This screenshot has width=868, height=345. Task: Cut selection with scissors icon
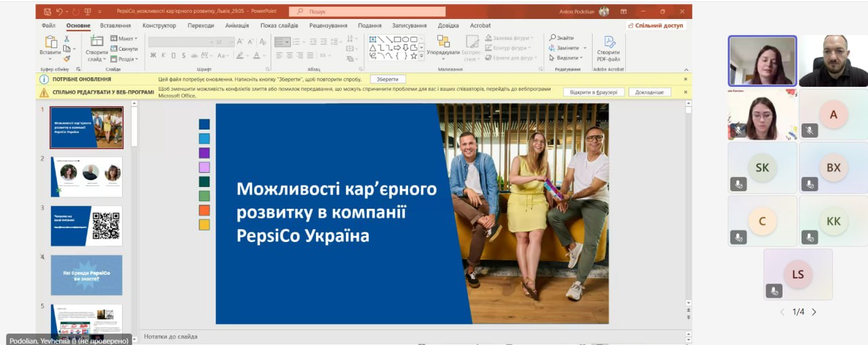[66, 39]
